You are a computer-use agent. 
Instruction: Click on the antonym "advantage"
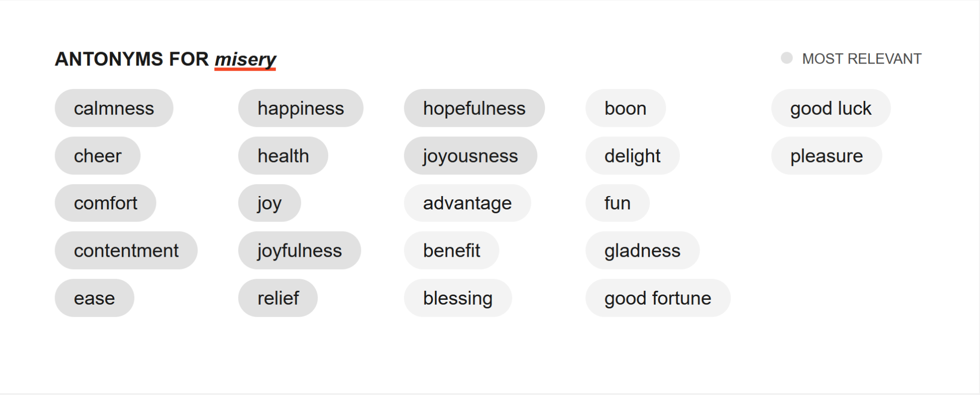(467, 203)
